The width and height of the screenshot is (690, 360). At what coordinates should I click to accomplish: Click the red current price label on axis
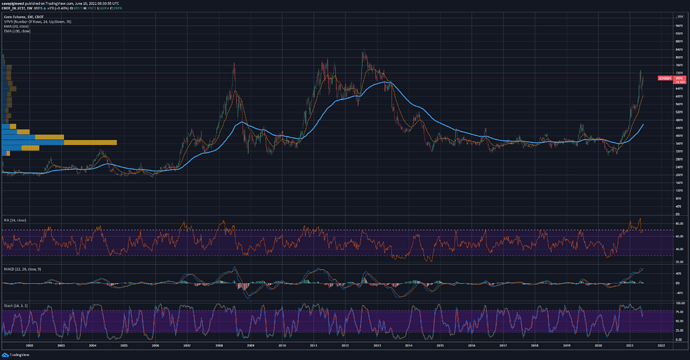tap(680, 80)
